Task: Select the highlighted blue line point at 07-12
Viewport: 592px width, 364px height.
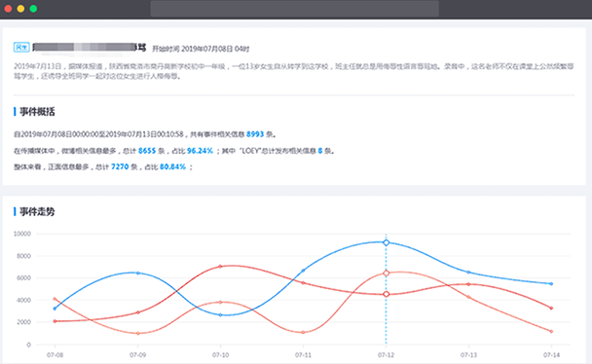Action: [x=386, y=243]
